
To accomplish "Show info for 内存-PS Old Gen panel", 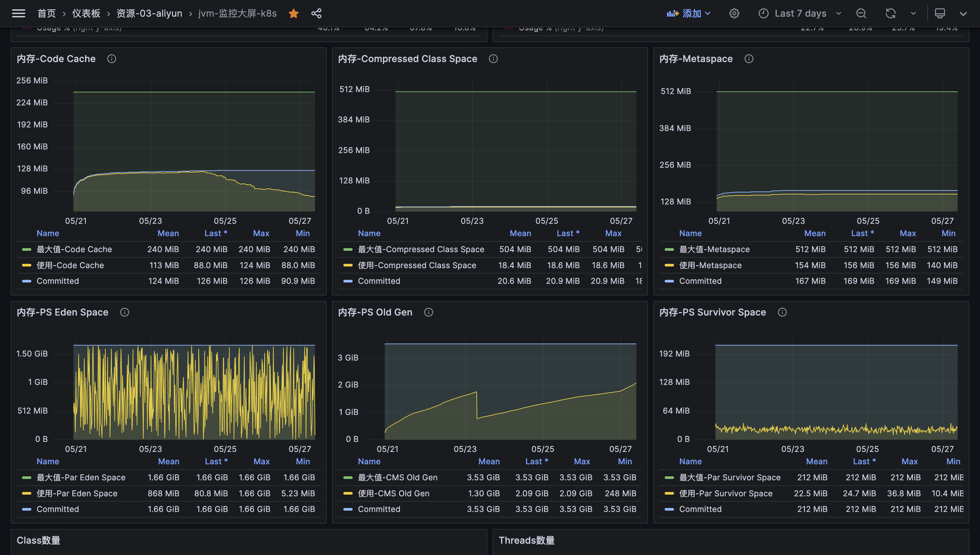I will [x=428, y=312].
